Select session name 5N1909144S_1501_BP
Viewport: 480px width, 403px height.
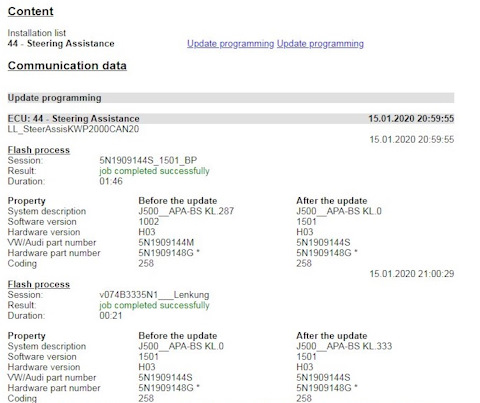click(148, 160)
